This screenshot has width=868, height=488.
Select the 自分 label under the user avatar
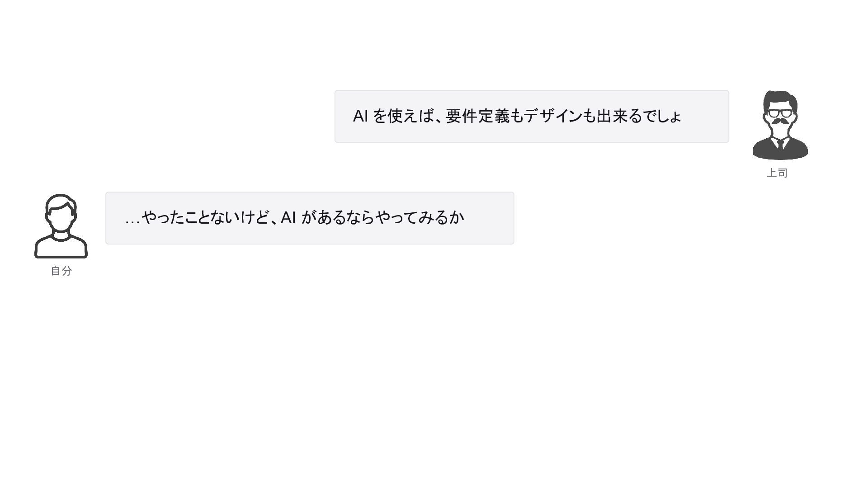61,271
